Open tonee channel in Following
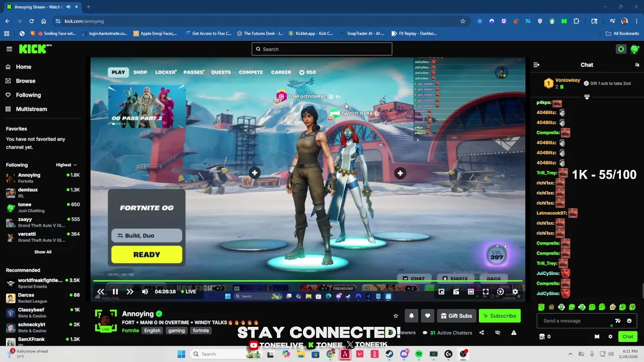Viewport: 644px width, 362px height. [x=43, y=207]
